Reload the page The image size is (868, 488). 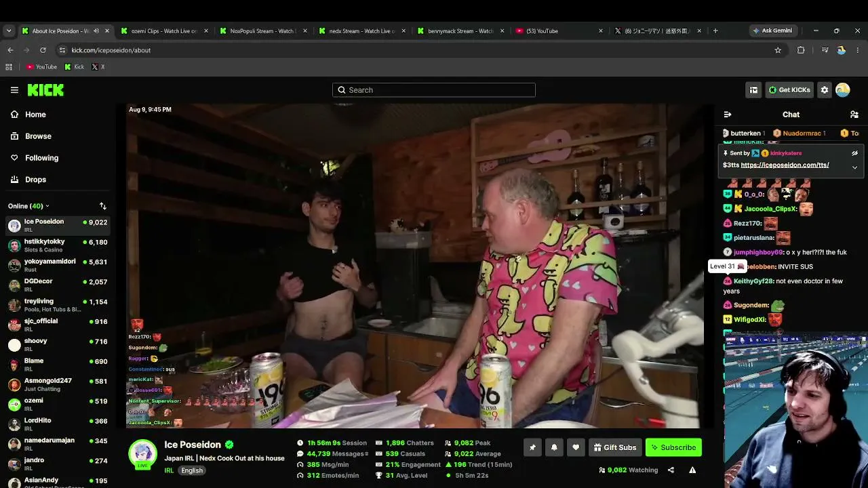pos(43,50)
